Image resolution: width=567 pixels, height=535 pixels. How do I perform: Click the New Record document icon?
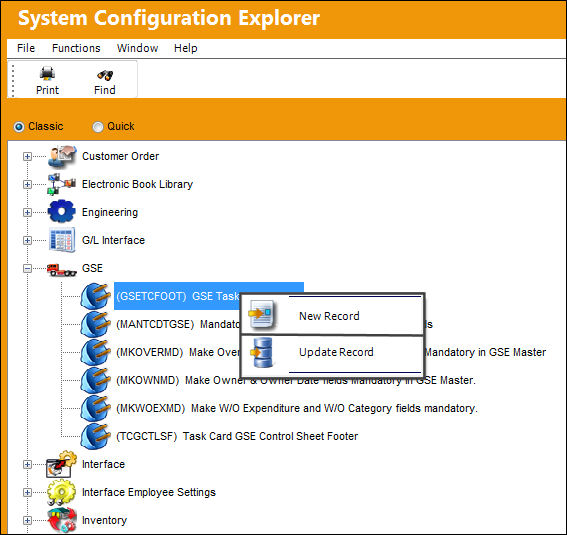tap(262, 314)
